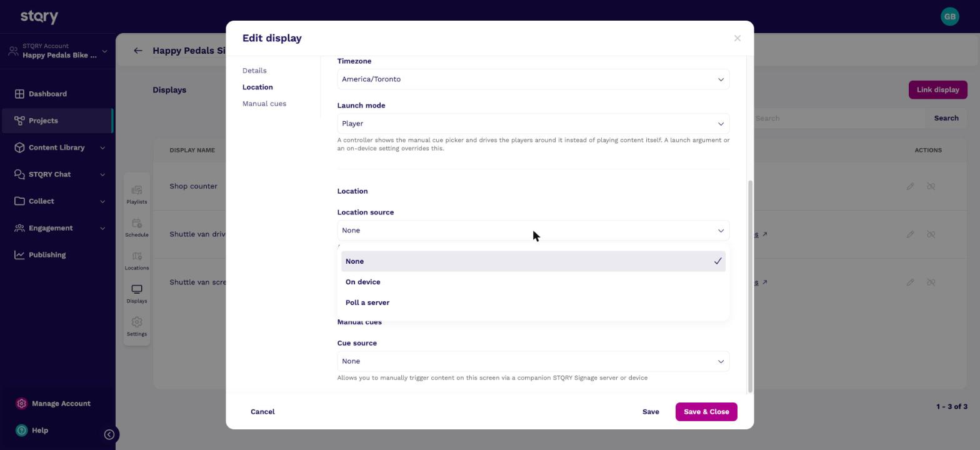Viewport: 980px width, 450px height.
Task: Open Playlists in the project toolbar
Action: [x=137, y=194]
